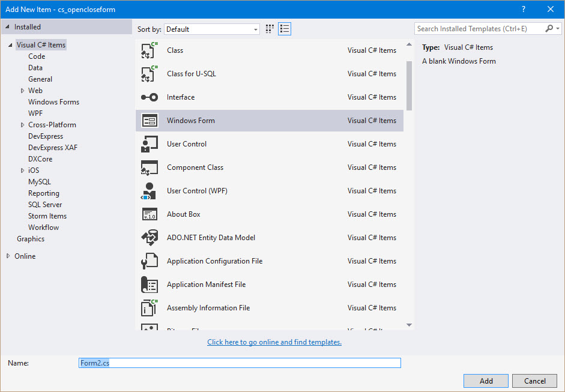Open the online templates link
The image size is (565, 392).
tap(274, 342)
